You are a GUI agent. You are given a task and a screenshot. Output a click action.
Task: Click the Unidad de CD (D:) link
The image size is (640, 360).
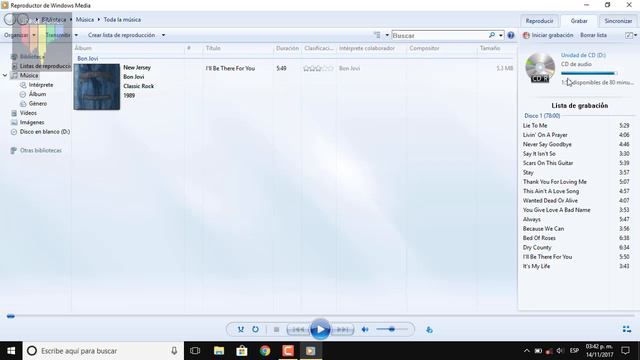pos(583,55)
